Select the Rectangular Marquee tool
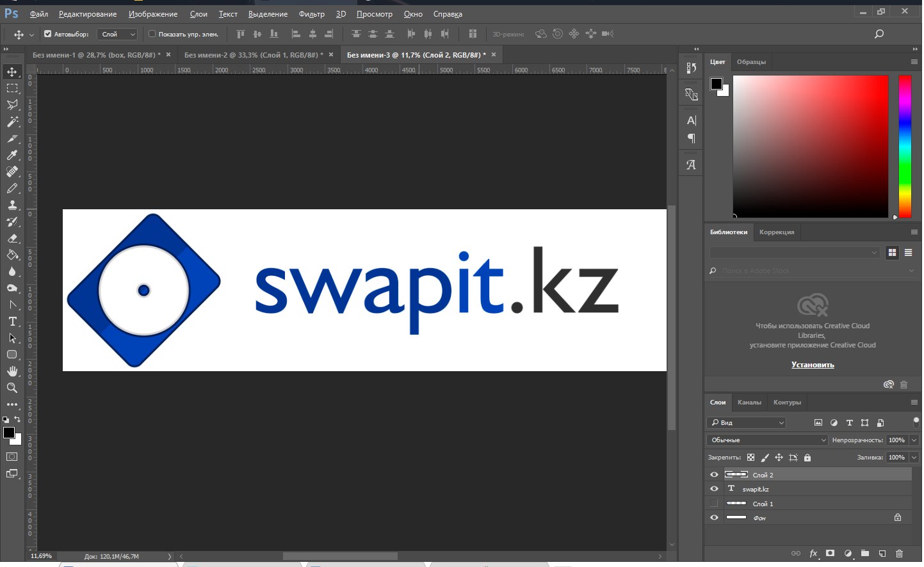Screen dimensions: 924x567 (x=12, y=88)
